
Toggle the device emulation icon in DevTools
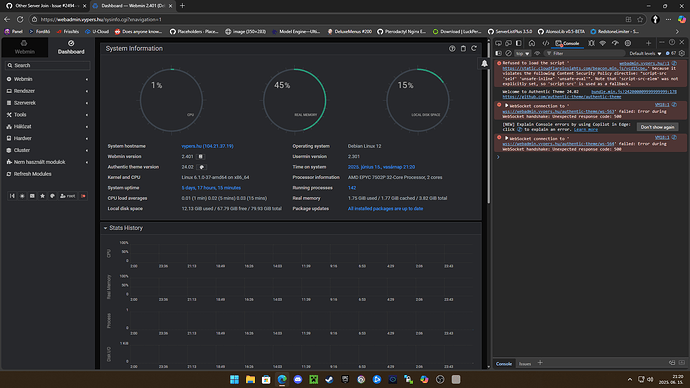[x=508, y=43]
